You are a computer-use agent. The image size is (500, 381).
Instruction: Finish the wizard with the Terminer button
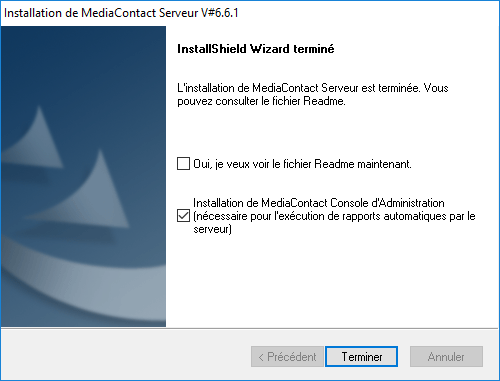(x=361, y=357)
